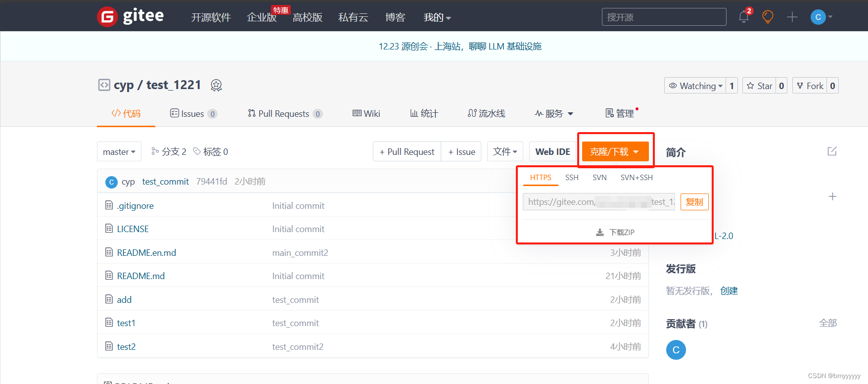868x384 pixels.
Task: Click the contributor avatar C
Action: pos(676,350)
